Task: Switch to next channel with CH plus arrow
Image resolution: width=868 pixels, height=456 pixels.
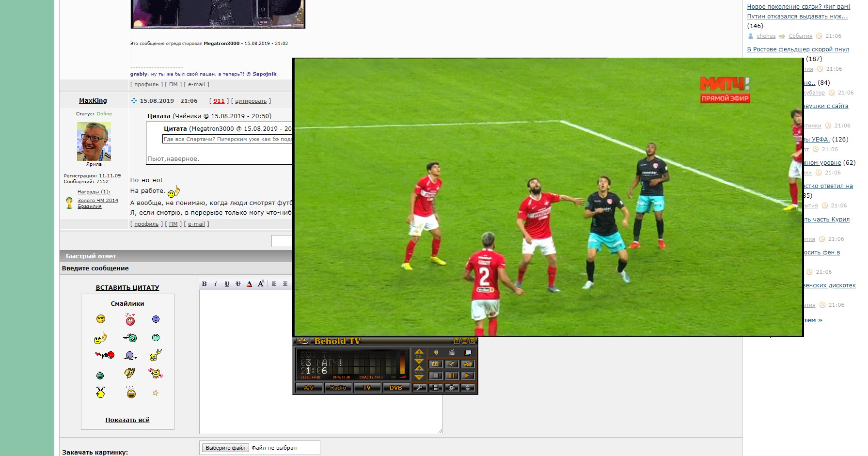Action: coord(419,352)
